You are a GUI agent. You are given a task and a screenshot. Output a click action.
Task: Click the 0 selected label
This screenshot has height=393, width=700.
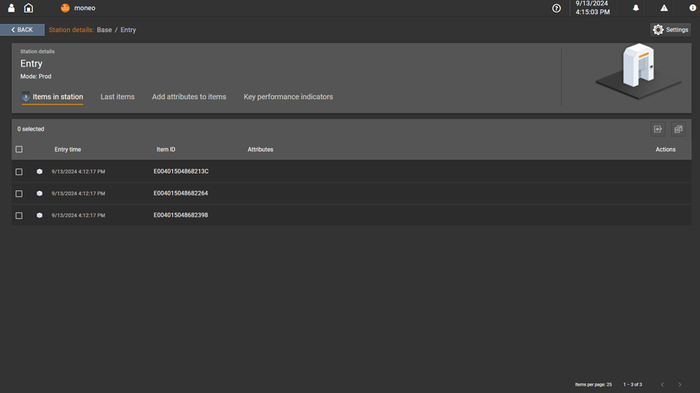click(31, 129)
